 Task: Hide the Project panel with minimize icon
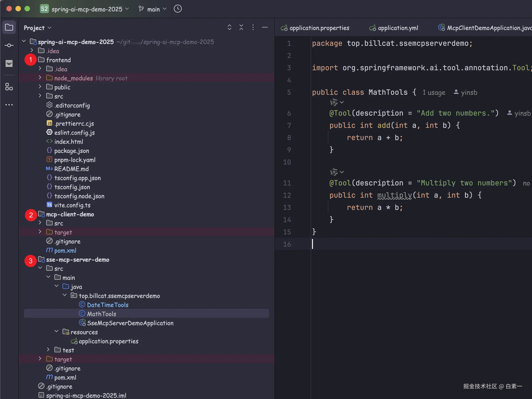pos(265,27)
